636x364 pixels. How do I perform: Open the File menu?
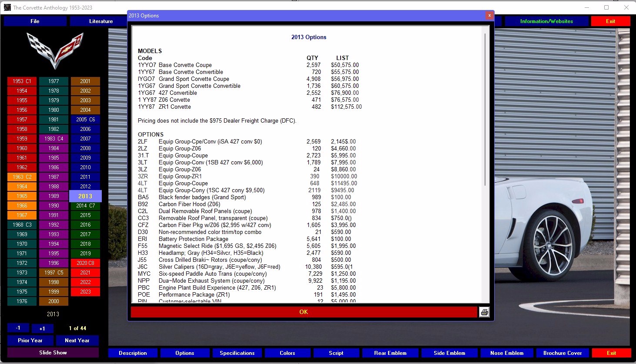(35, 21)
